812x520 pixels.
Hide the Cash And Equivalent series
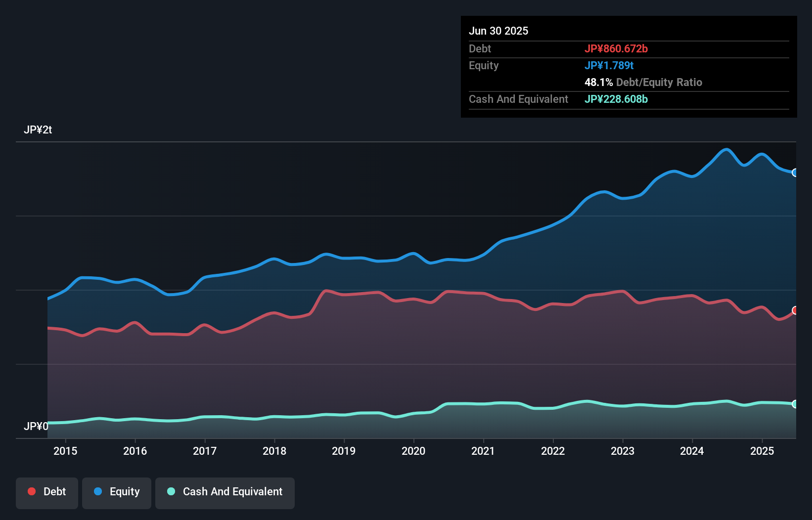tap(225, 492)
